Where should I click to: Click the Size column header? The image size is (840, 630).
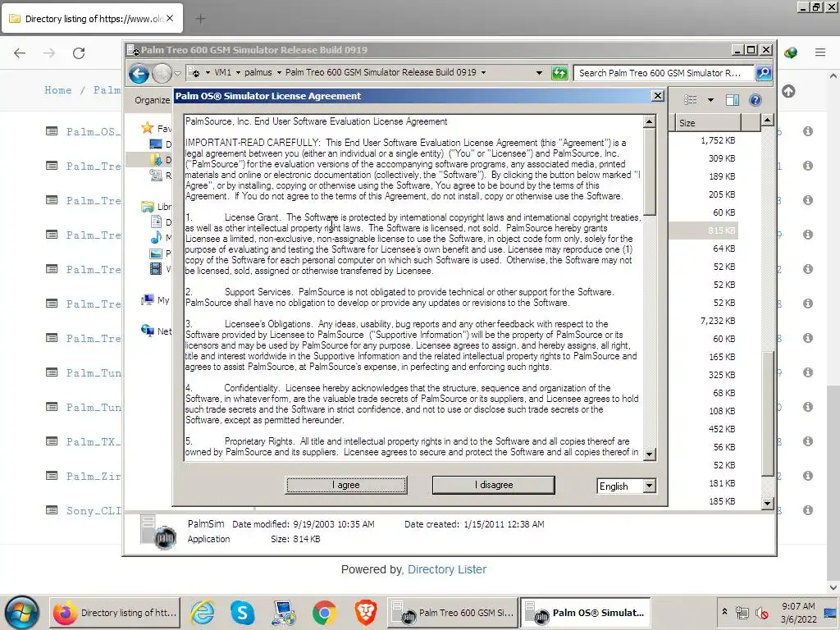707,123
